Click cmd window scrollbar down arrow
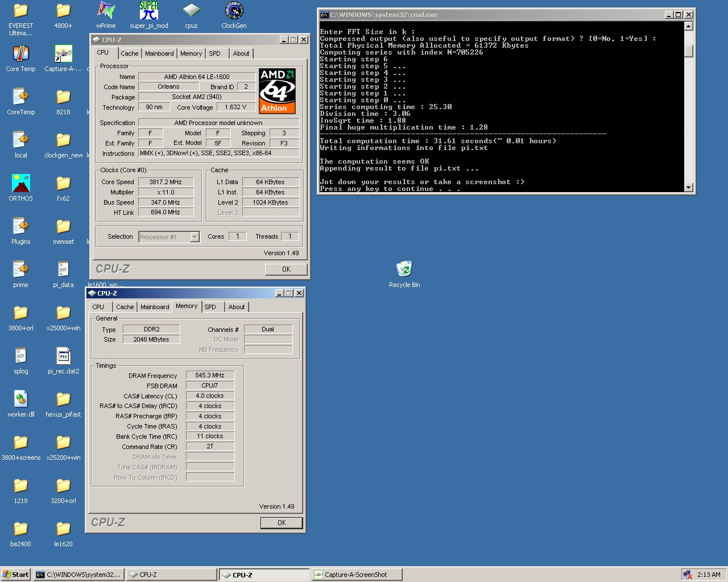 (688, 188)
